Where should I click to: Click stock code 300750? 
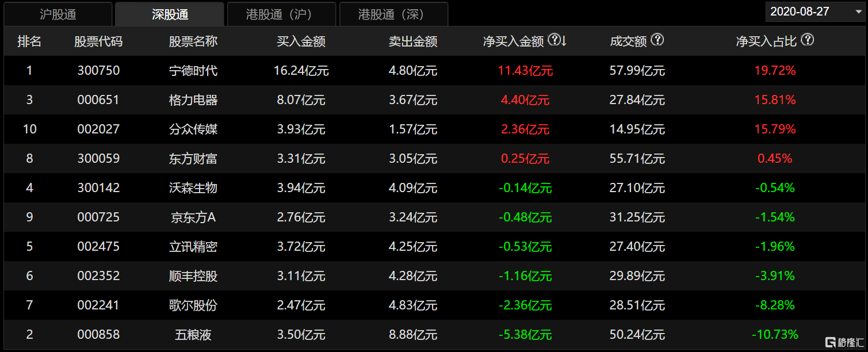point(98,71)
